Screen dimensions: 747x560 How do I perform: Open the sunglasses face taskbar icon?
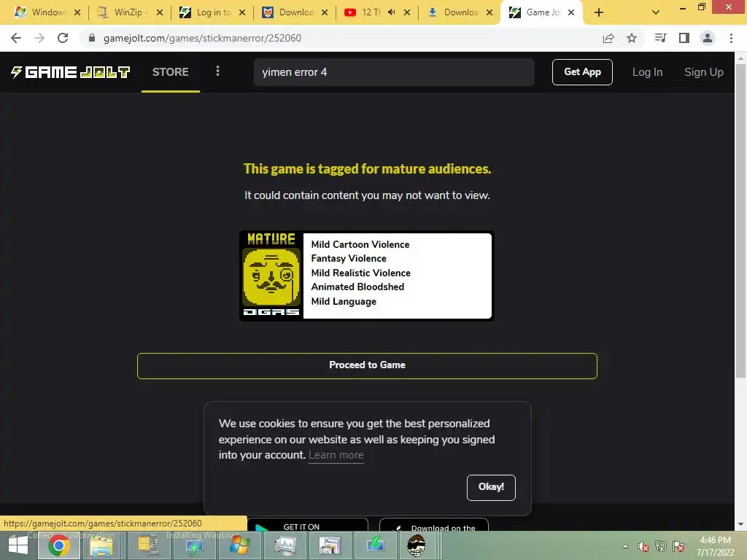click(x=416, y=545)
